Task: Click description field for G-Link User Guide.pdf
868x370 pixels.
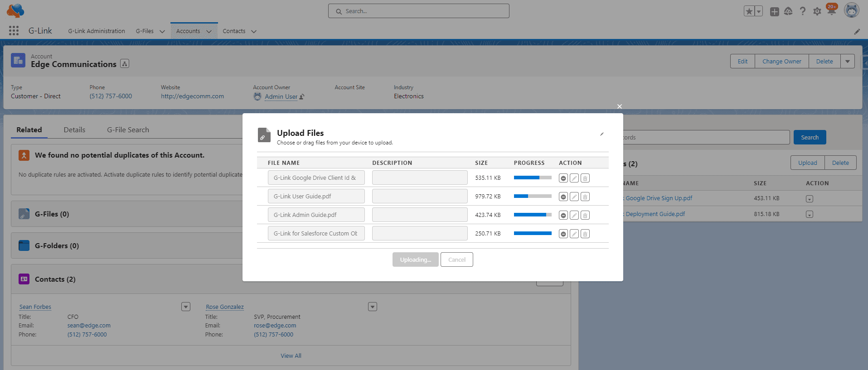Action: (420, 196)
